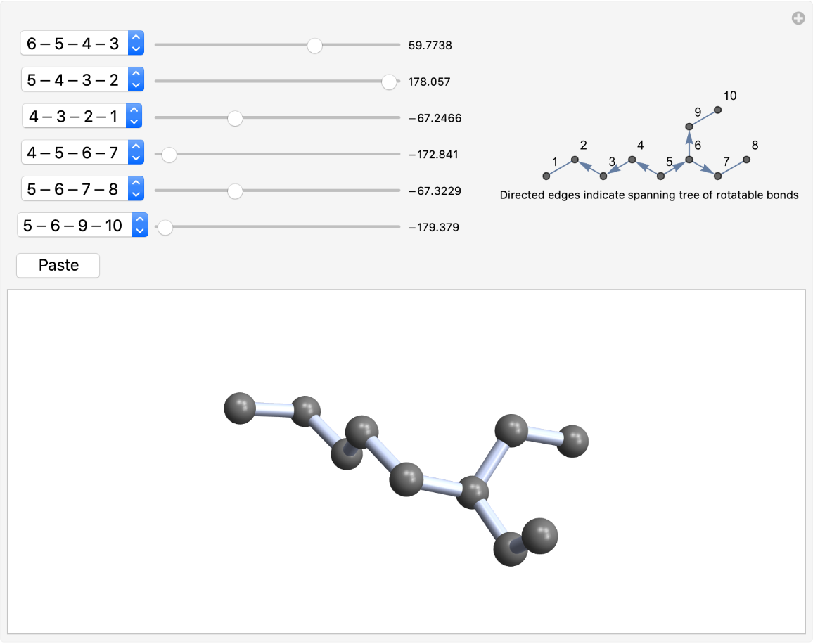The image size is (813, 644).
Task: Click vertex 10 in the spanning tree graph
Action: click(718, 110)
